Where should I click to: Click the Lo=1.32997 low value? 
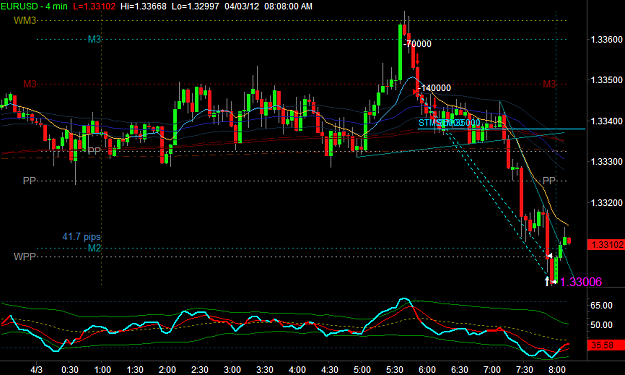pyautogui.click(x=196, y=6)
